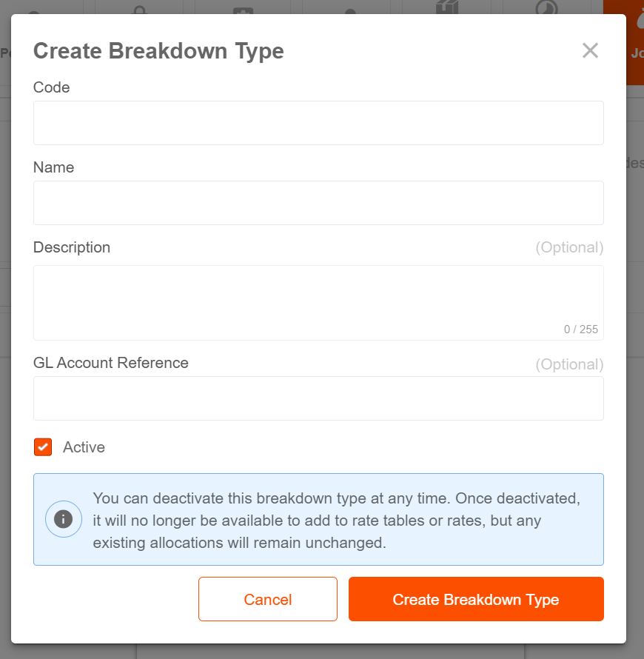Click the 0 / 255 character counter

[580, 329]
